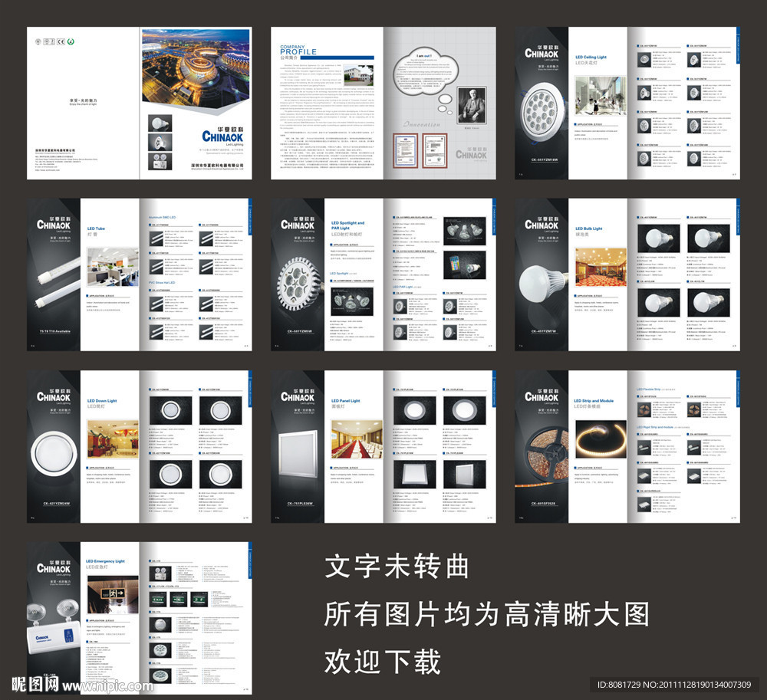Select the bottom-left square panel photo in the grid
The width and height of the screenshot is (767, 700).
(x=414, y=474)
